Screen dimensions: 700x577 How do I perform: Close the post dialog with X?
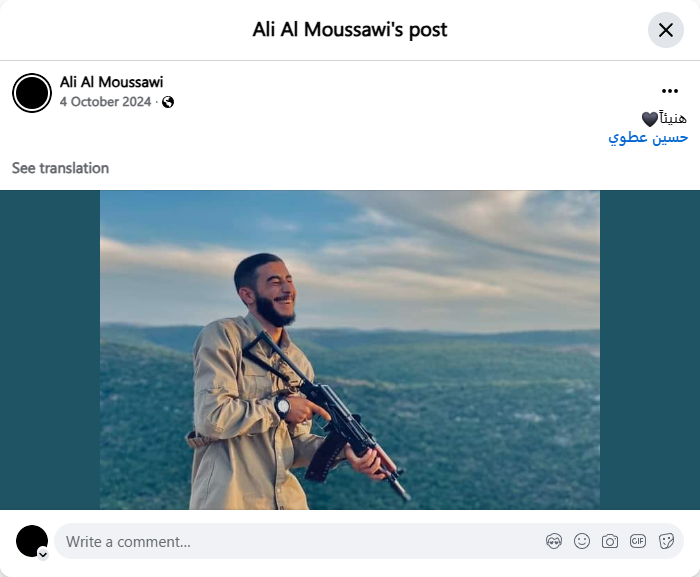coord(666,30)
